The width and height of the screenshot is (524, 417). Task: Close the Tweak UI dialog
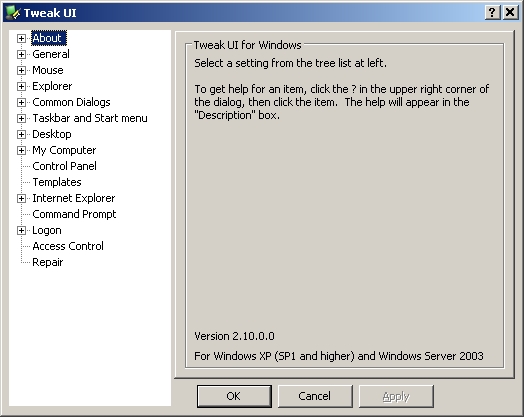tap(510, 13)
